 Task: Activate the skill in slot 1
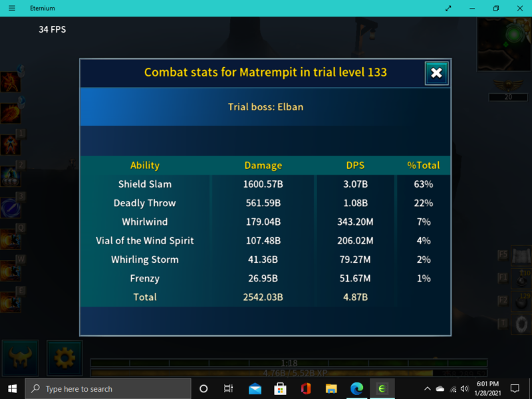coord(10,144)
